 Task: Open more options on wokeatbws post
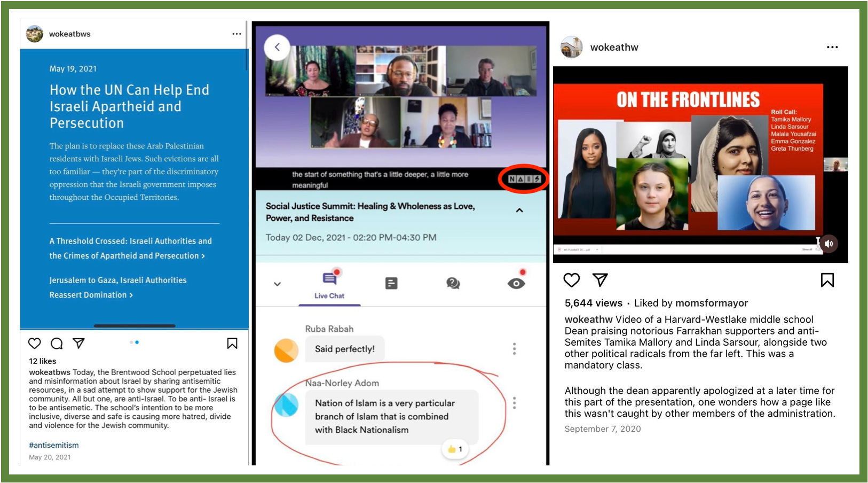pos(236,34)
